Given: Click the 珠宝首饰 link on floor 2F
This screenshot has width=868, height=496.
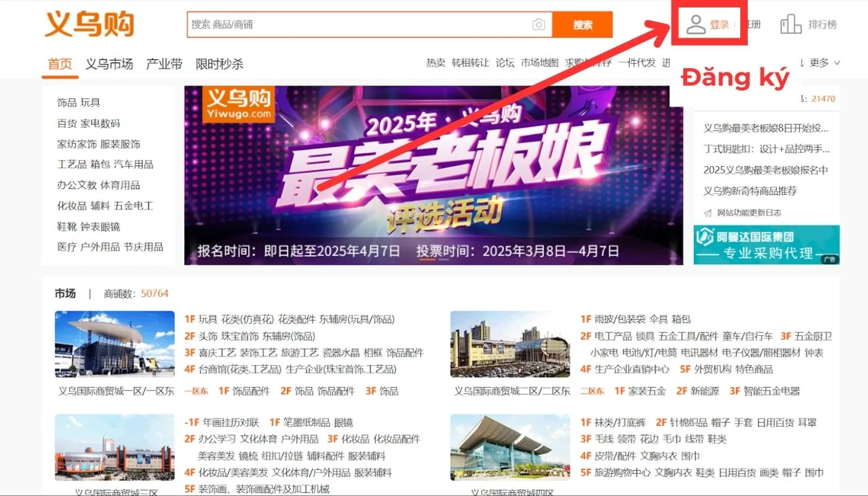Looking at the screenshot, I should pyautogui.click(x=240, y=336).
